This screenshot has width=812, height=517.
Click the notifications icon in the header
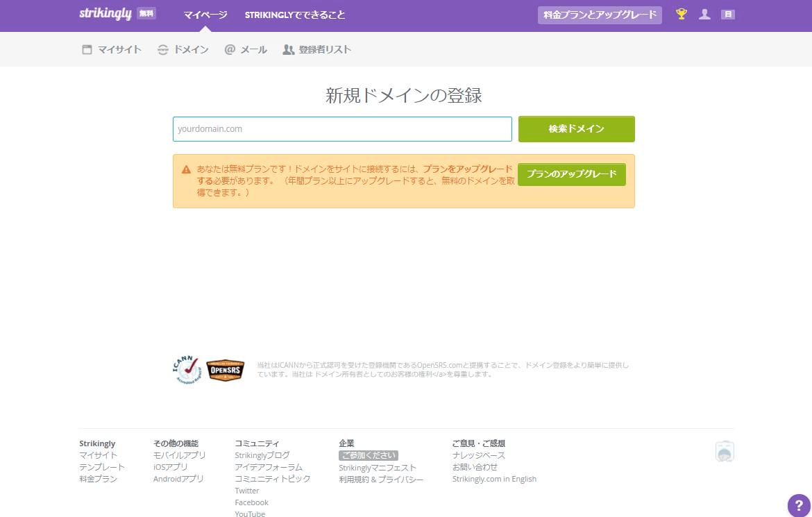pos(728,14)
